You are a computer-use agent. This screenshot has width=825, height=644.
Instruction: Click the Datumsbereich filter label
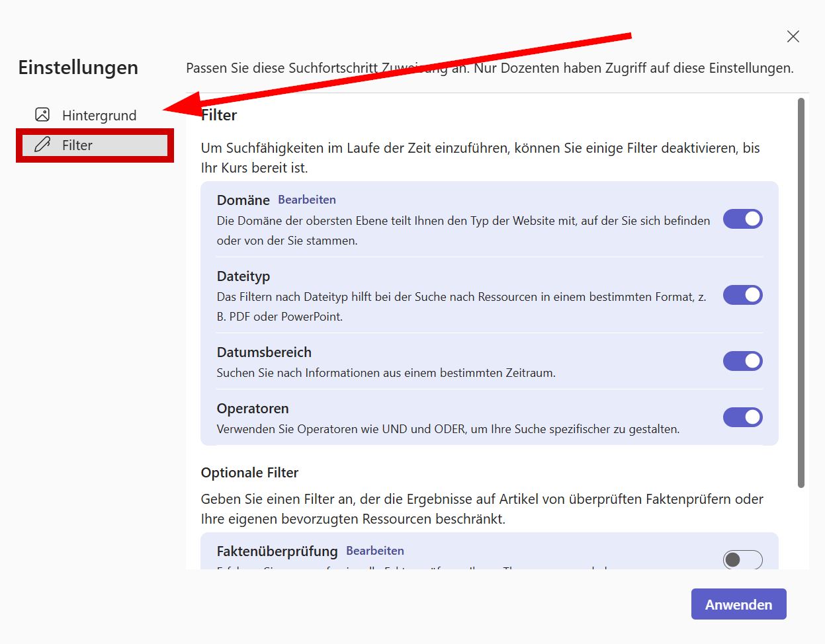[264, 352]
